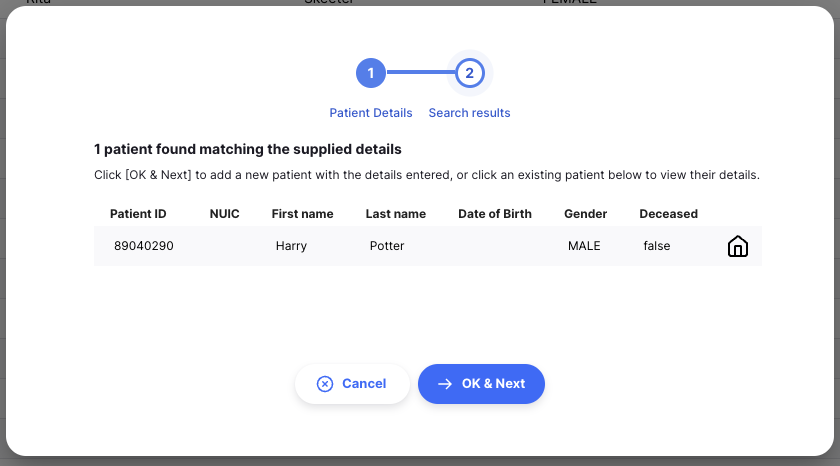Select step 2 circle
This screenshot has width=840, height=466.
[470, 73]
